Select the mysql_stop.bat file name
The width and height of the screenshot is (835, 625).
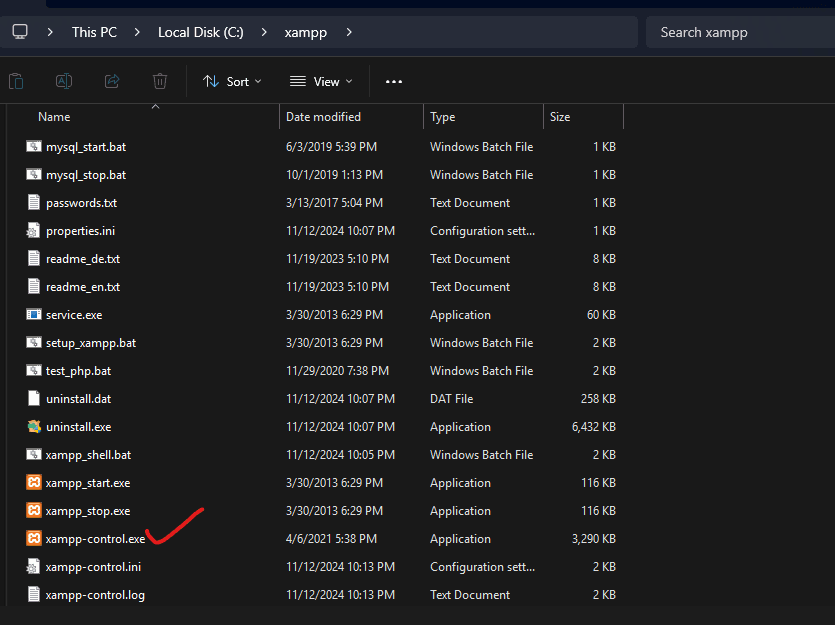pos(86,175)
